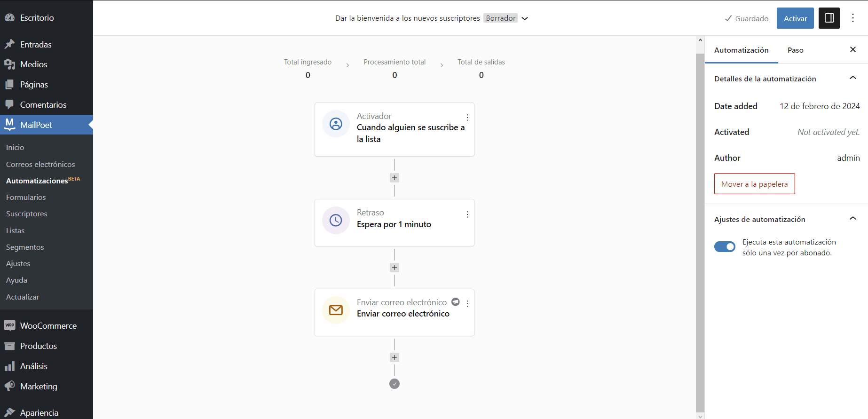
Task: Click the Activador trigger user icon
Action: coord(336,124)
